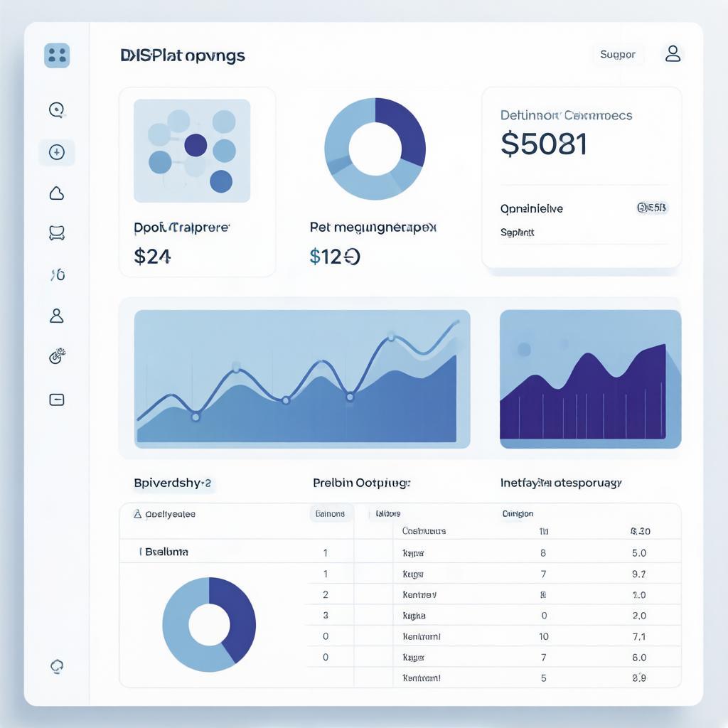Click the circled icon after the "$12" value
This screenshot has width=728, height=728.
coord(353,257)
